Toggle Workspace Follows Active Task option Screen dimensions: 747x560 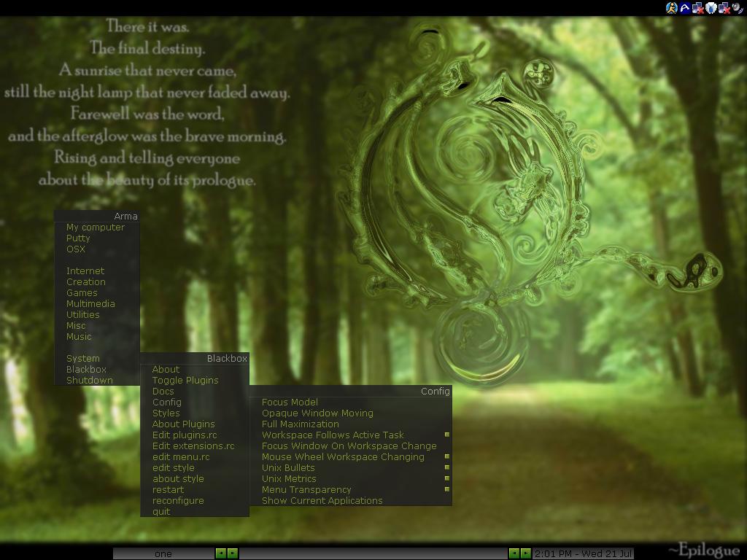[x=333, y=435]
